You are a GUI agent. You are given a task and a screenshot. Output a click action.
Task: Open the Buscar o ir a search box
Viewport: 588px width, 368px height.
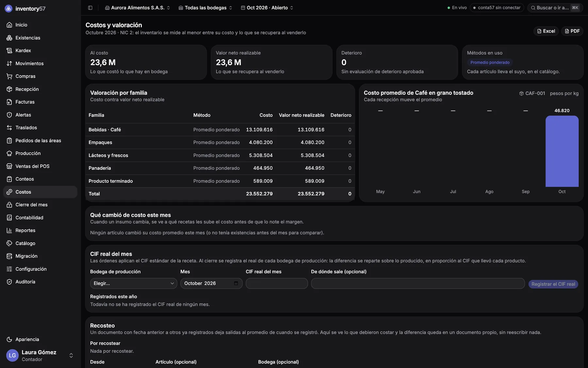555,8
